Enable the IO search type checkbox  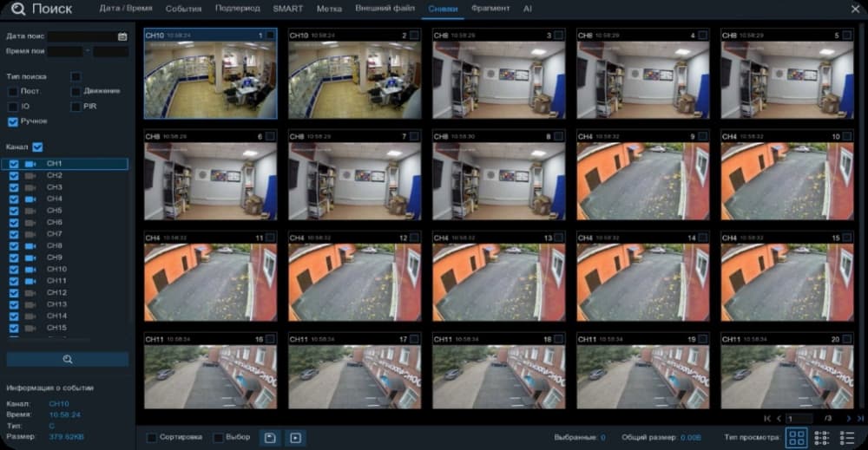click(x=13, y=106)
